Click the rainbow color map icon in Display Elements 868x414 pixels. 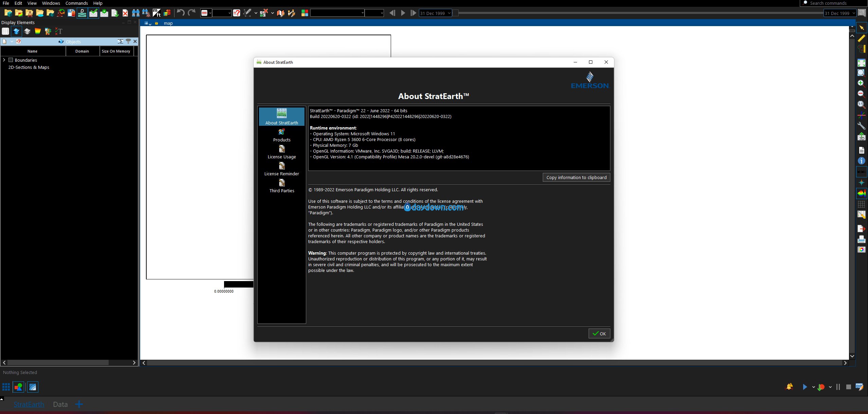38,31
